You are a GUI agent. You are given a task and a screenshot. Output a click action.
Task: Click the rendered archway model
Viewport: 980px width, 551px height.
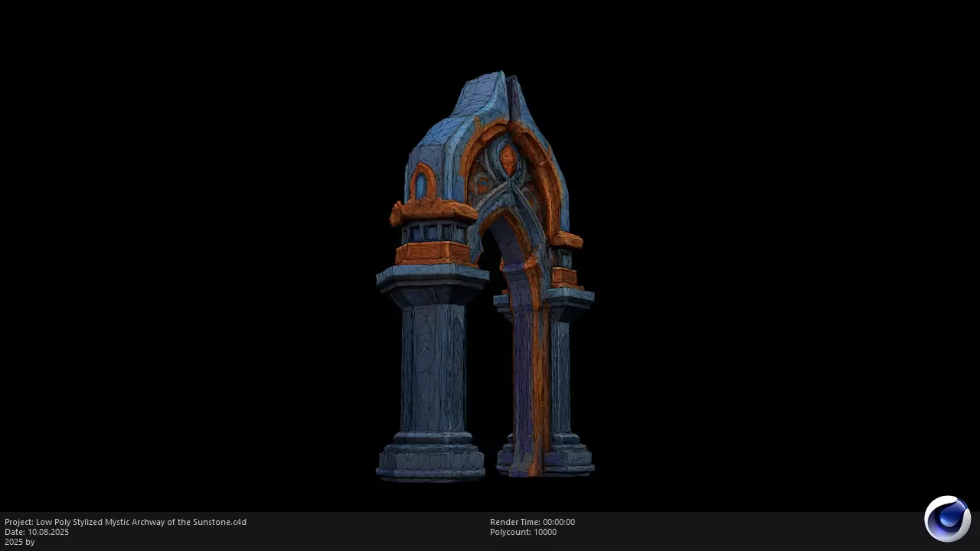[485, 276]
